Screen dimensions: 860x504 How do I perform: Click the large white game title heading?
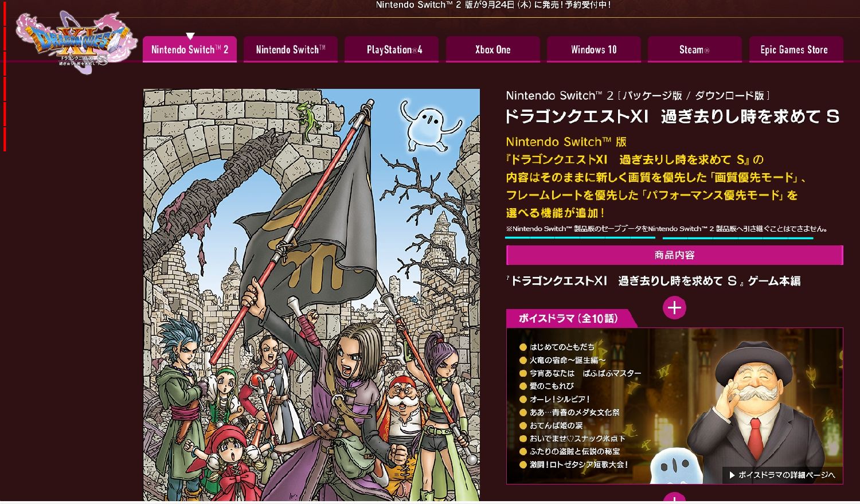pyautogui.click(x=672, y=117)
